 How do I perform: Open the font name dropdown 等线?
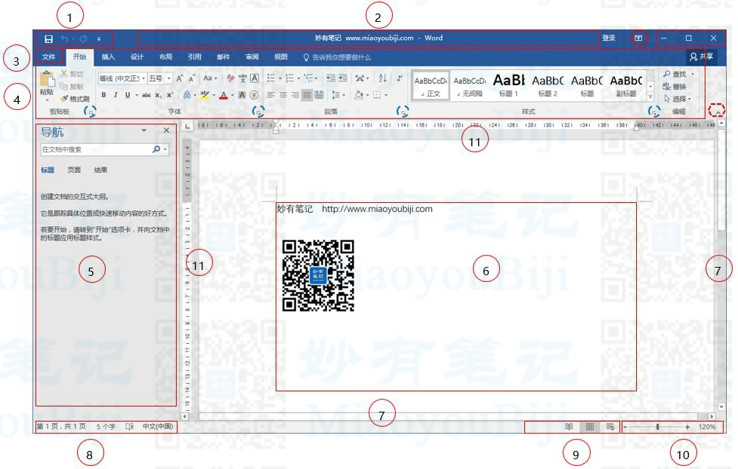click(120, 78)
